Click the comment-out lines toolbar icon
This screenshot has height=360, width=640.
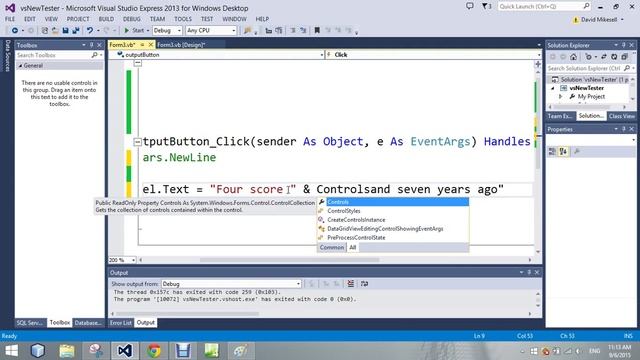pyautogui.click(x=293, y=31)
